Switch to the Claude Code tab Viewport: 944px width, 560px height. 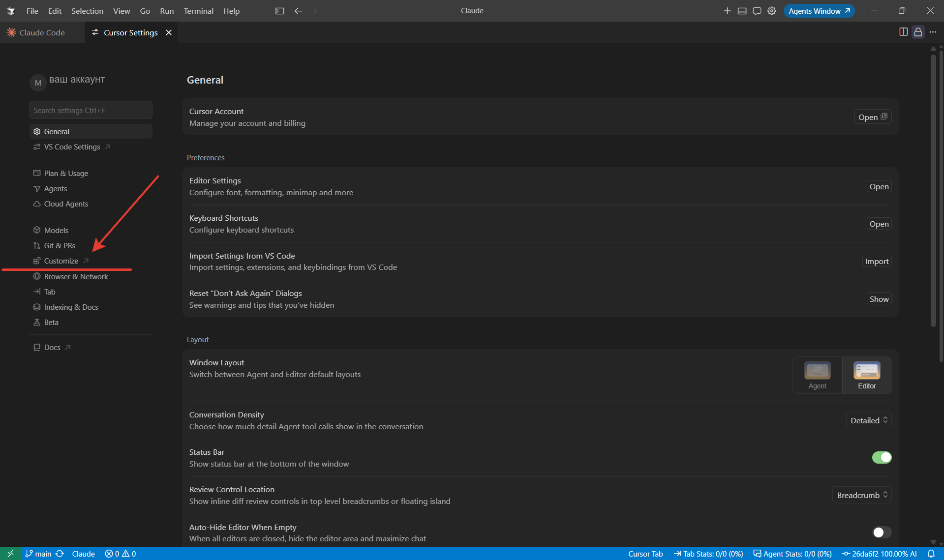point(42,32)
